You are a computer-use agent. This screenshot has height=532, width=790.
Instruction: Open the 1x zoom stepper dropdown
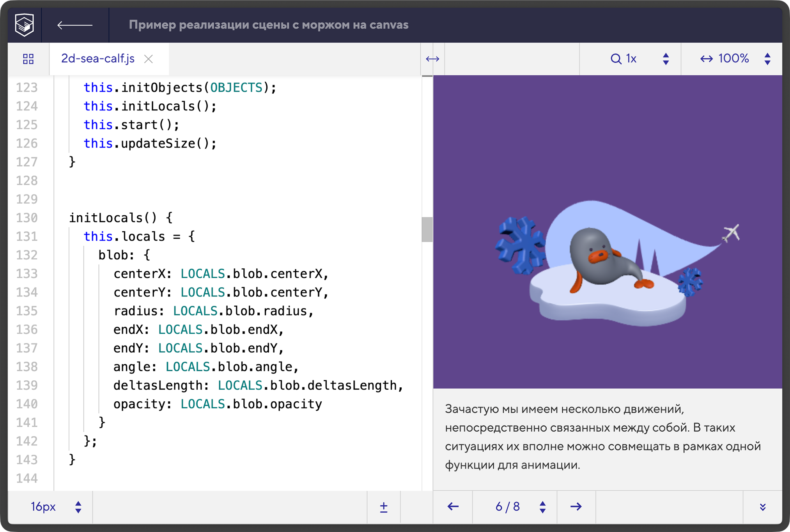coord(666,59)
